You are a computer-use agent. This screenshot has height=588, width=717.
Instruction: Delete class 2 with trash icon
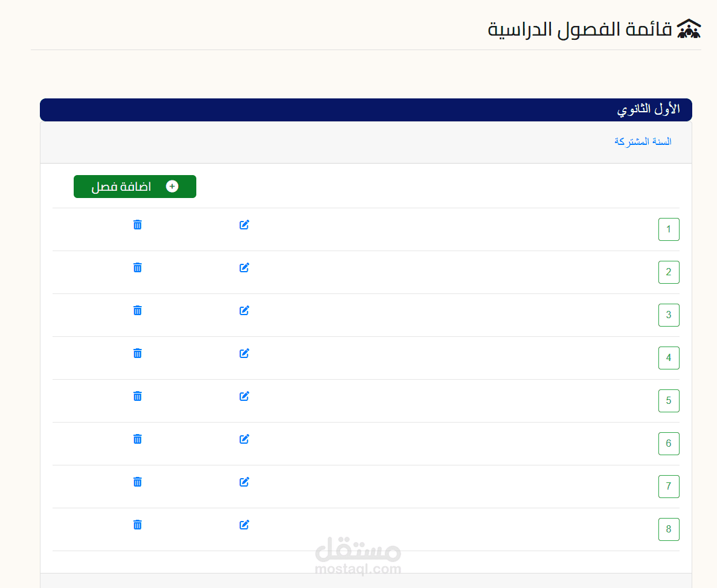tap(137, 267)
